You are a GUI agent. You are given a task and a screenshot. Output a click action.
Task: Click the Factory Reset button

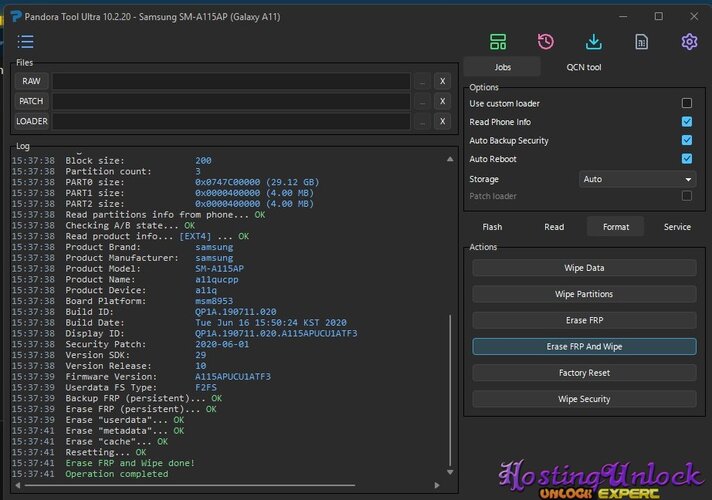[584, 373]
